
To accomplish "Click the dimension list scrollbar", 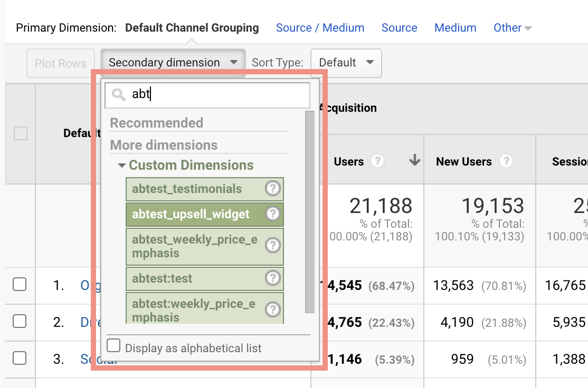I will point(310,211).
